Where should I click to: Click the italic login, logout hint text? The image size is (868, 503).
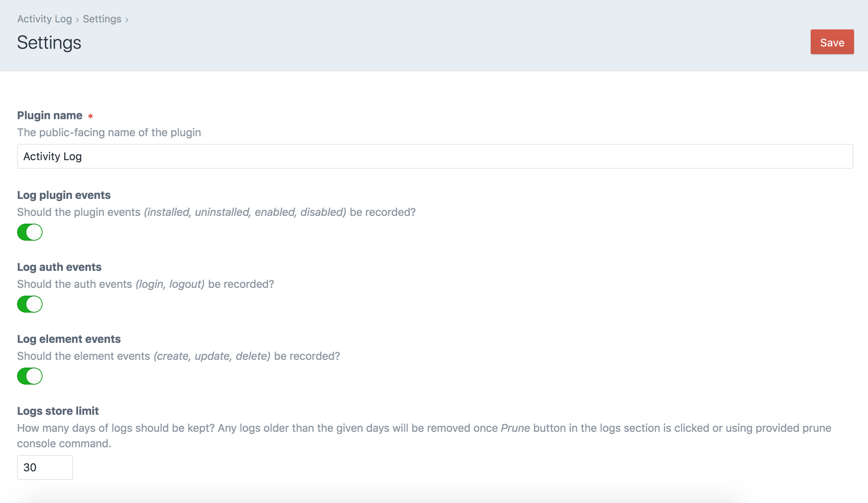(x=170, y=284)
